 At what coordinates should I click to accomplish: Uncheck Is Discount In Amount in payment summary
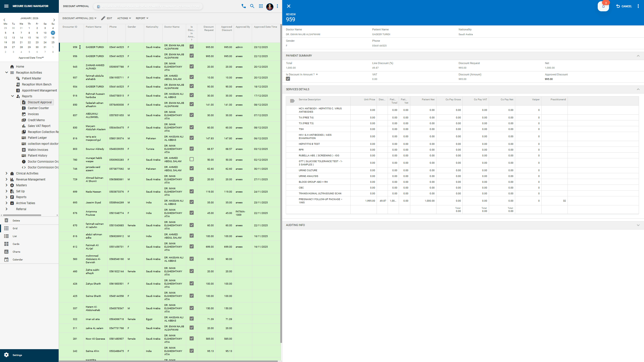[288, 79]
